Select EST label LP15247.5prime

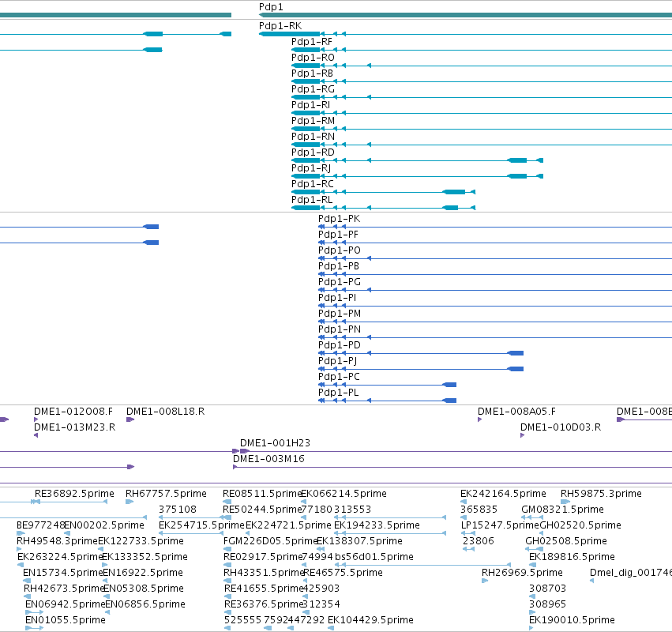(x=500, y=525)
